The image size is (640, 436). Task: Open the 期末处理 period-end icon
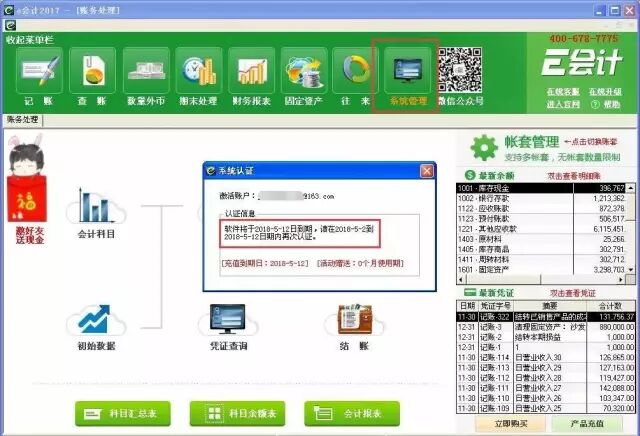coord(199,71)
